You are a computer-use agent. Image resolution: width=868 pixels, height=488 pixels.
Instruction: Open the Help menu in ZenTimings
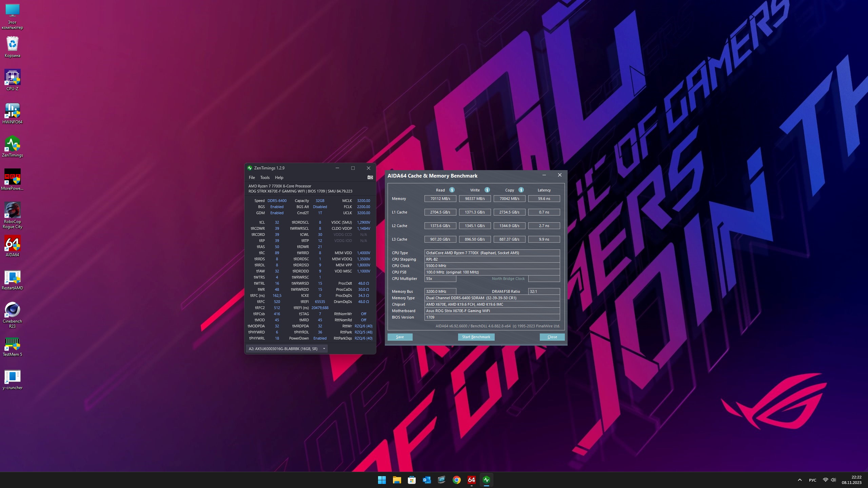[279, 178]
